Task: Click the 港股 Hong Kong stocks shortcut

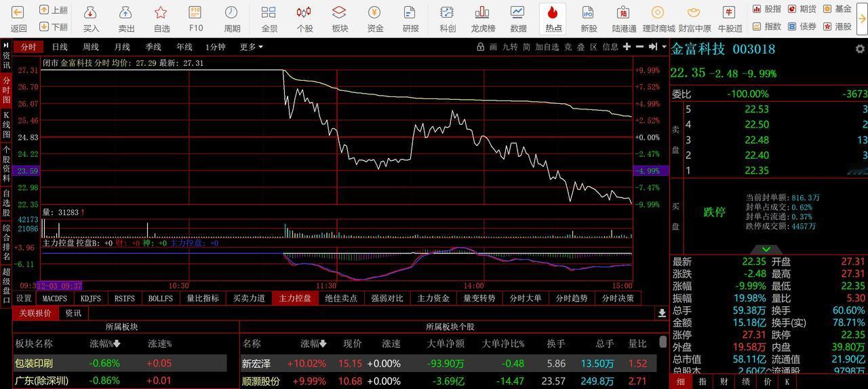Action: pyautogui.click(x=837, y=26)
